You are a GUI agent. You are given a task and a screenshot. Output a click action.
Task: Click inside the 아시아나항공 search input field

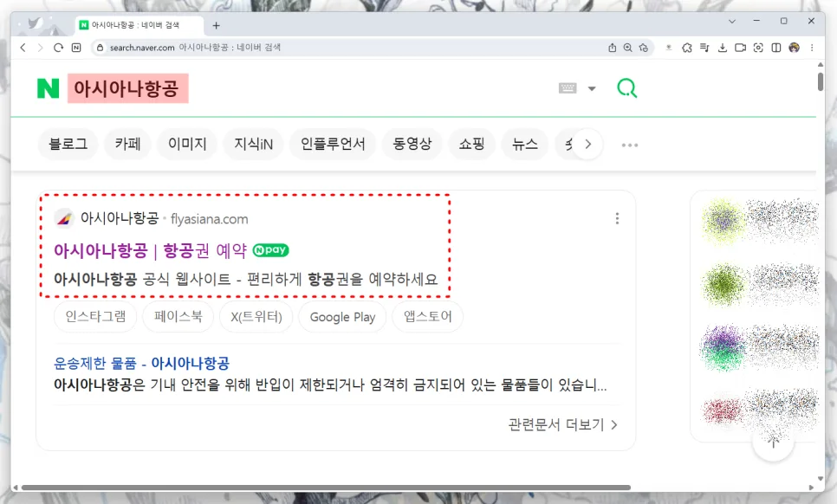pyautogui.click(x=309, y=88)
